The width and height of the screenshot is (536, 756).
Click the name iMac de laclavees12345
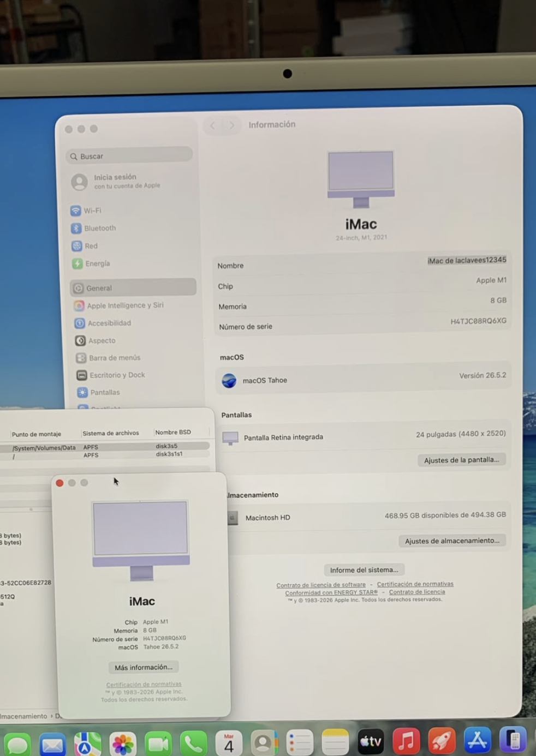point(467,260)
